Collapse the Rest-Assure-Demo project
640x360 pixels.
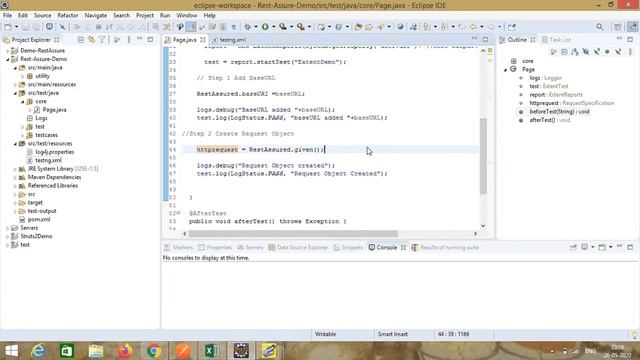(7, 59)
